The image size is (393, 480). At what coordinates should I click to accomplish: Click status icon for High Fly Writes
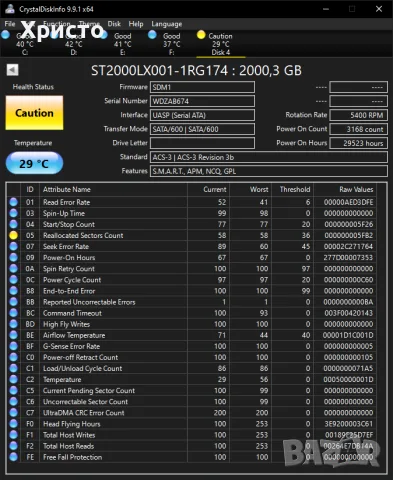point(13,324)
